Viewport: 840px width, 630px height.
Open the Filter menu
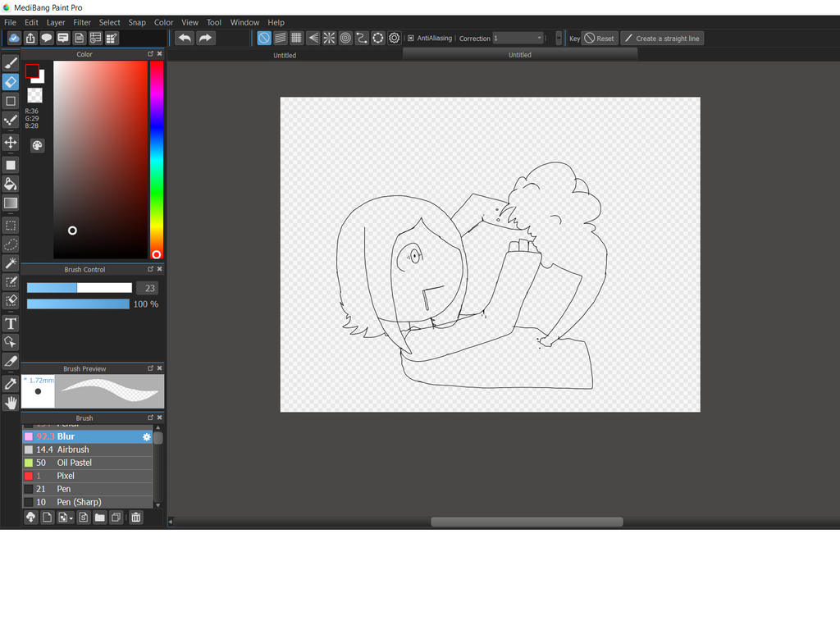click(81, 22)
